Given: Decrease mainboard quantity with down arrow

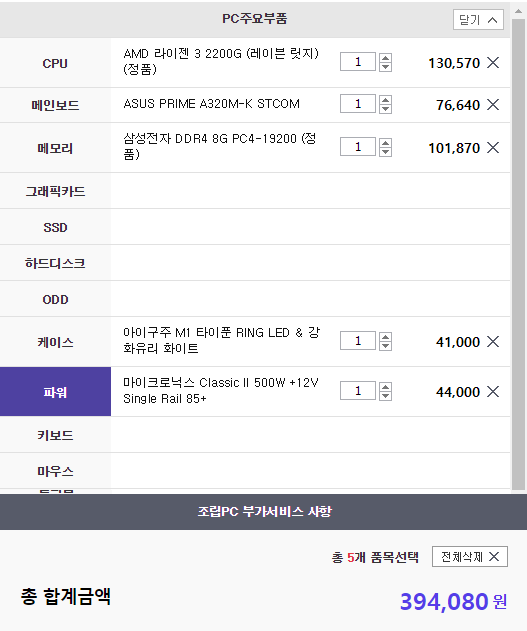Looking at the screenshot, I should point(385,109).
